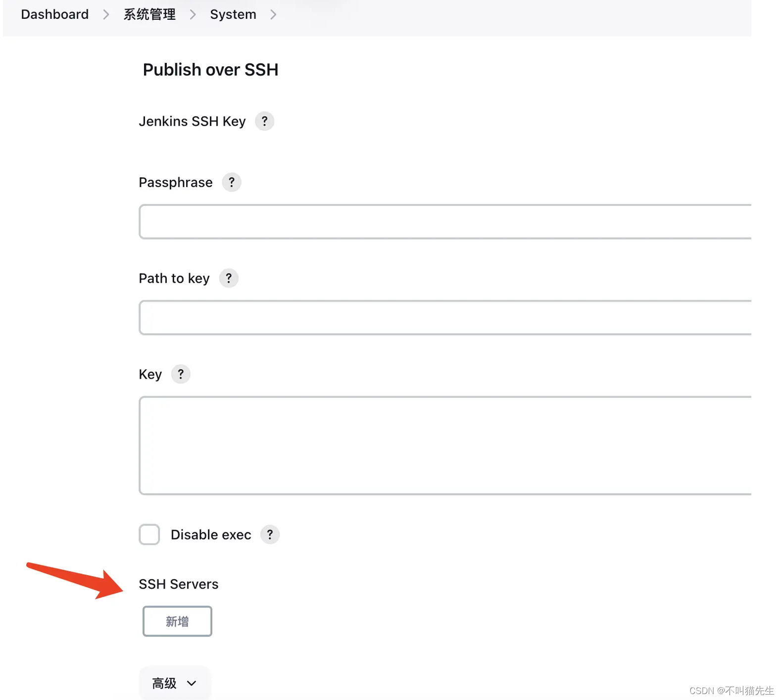Click into Path to key input

444,318
